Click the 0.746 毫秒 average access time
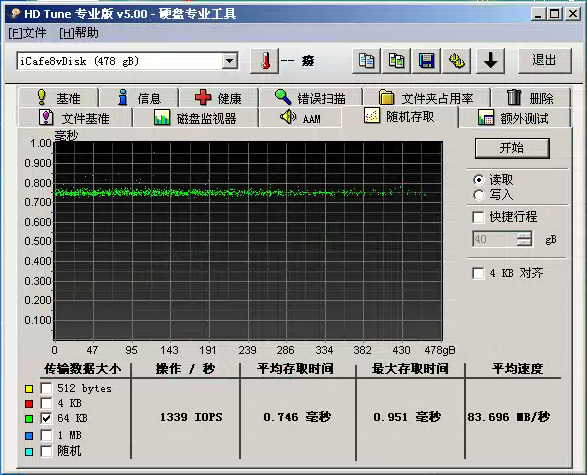This screenshot has height=475, width=587. pos(297,417)
